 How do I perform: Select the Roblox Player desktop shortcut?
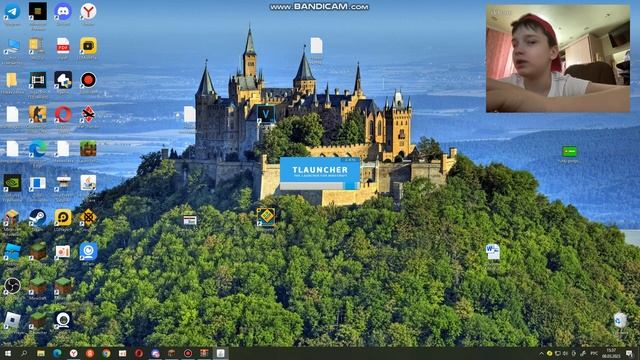tap(12, 320)
